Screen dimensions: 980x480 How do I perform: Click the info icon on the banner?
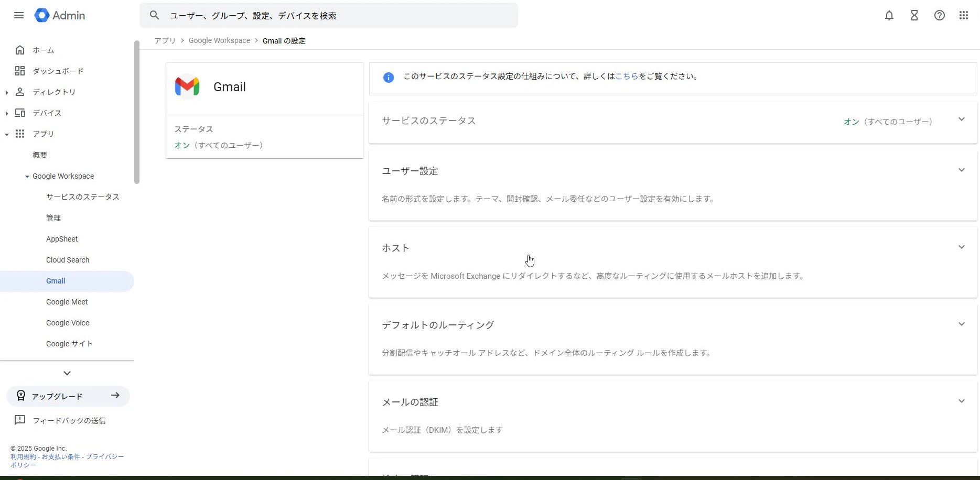[388, 77]
